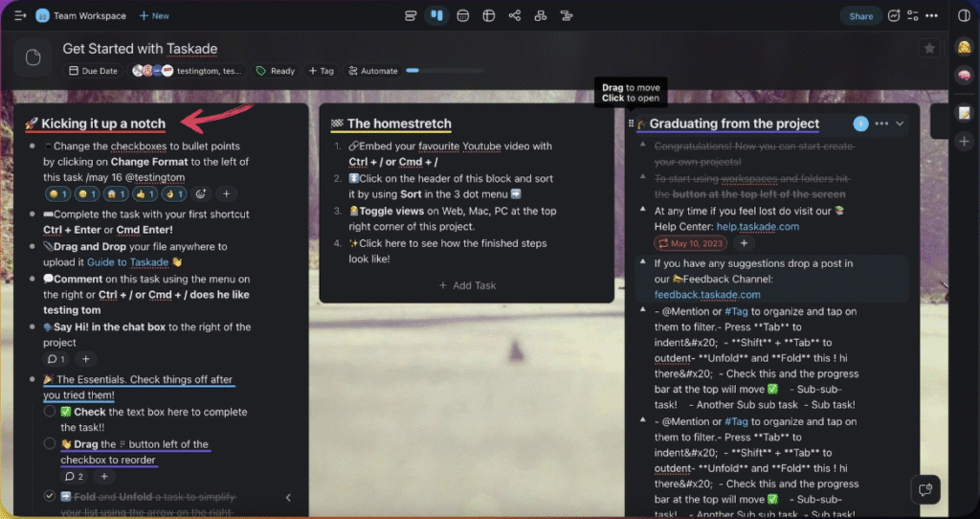Click the Share button
Image resolution: width=980 pixels, height=519 pixels.
(860, 16)
